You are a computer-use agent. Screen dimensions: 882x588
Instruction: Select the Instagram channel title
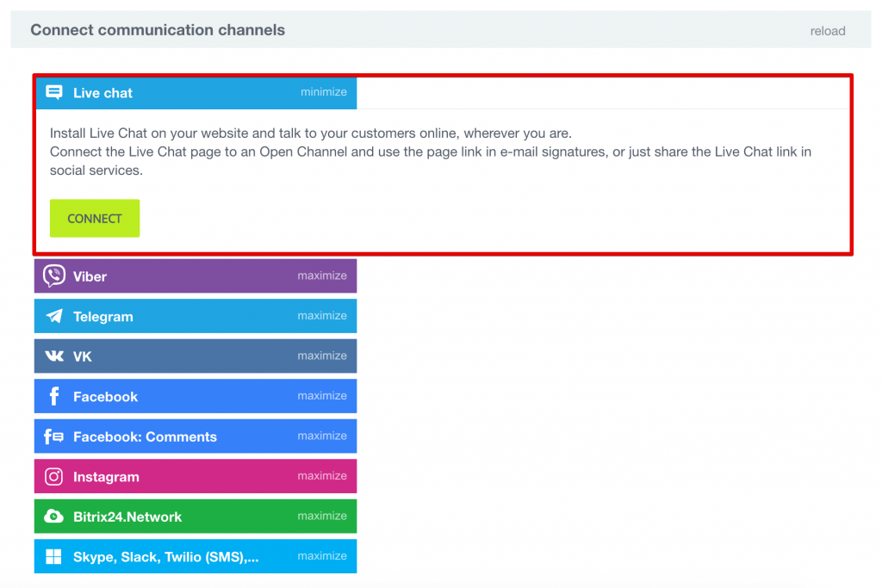106,477
